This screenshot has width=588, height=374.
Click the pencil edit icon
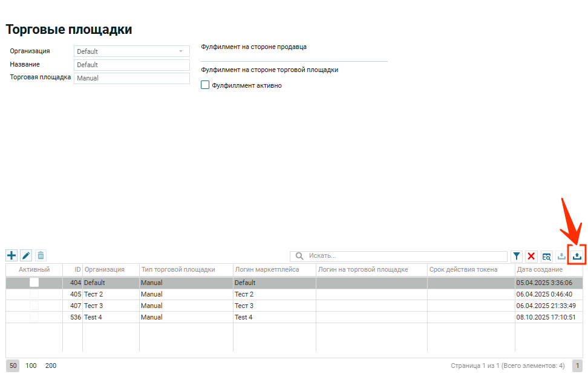pos(26,256)
